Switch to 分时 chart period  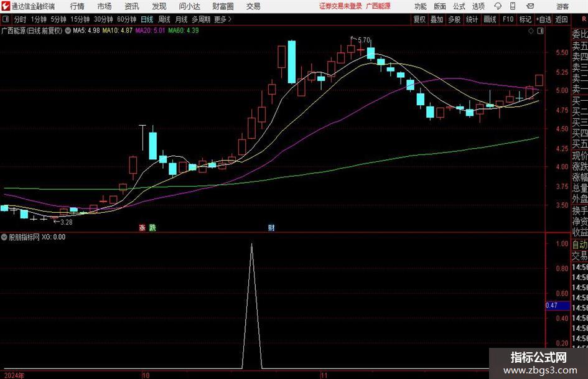click(x=20, y=19)
